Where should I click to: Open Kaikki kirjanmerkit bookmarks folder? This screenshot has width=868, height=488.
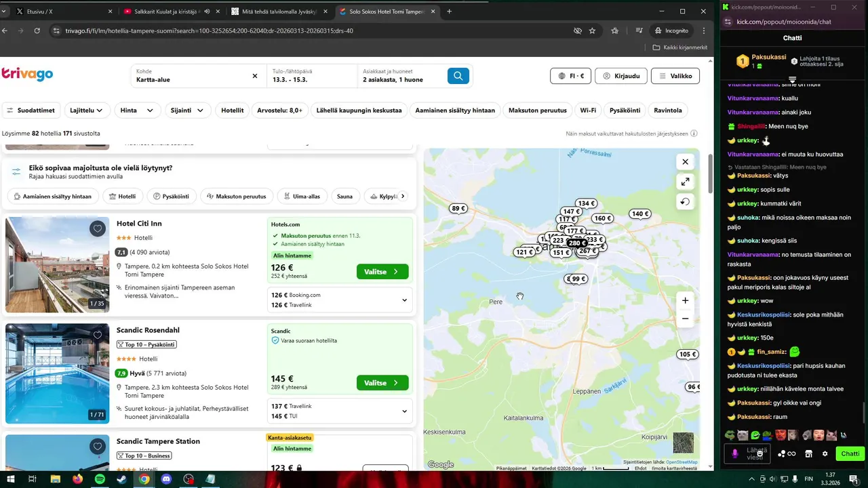point(680,47)
